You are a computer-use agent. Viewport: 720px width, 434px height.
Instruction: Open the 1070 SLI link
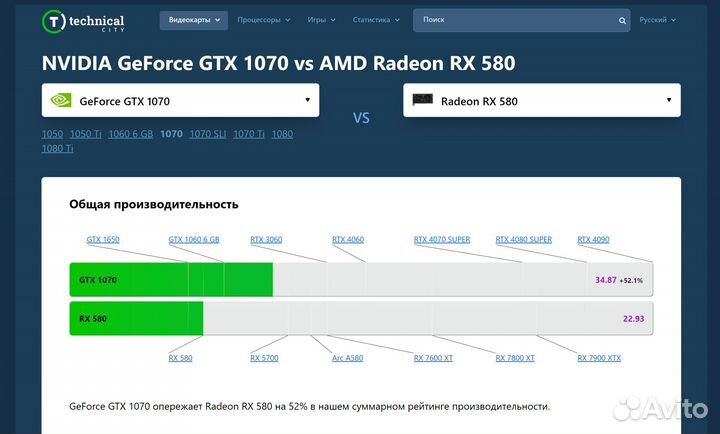pos(208,134)
